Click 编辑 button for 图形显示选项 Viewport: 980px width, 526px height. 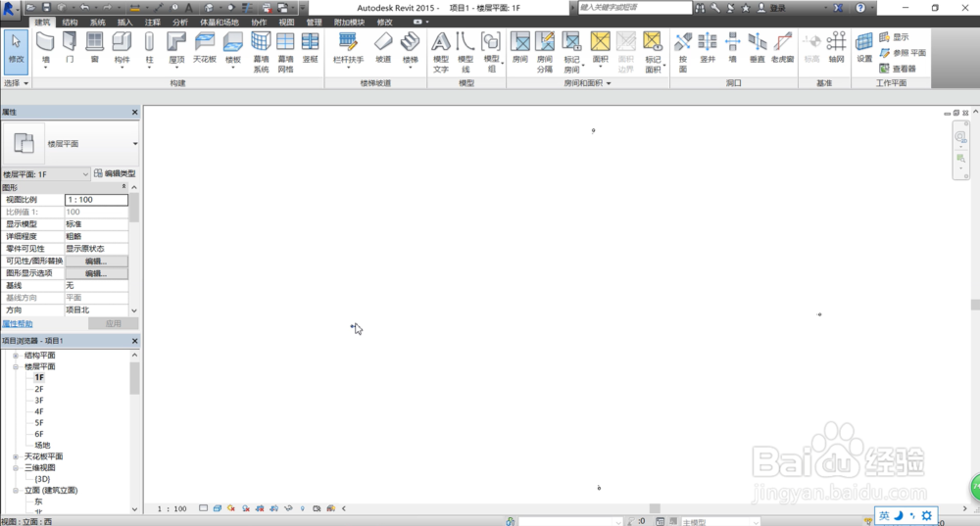click(96, 273)
